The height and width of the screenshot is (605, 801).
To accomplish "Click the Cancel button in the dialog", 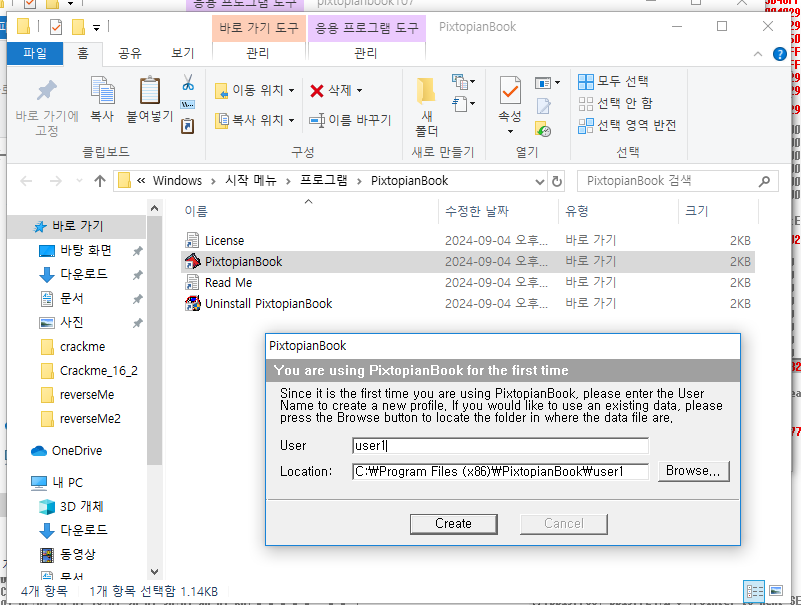I will click(563, 524).
